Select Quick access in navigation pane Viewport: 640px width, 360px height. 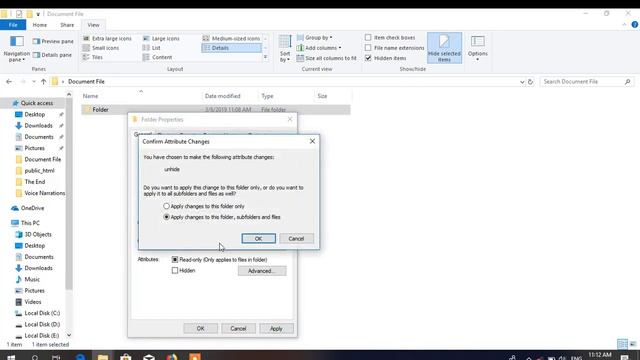[x=37, y=103]
